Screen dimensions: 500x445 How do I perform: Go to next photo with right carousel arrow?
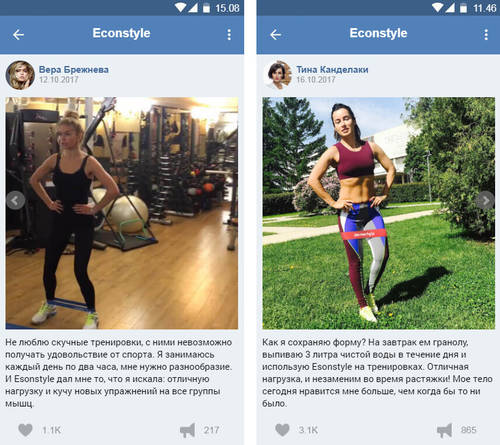[x=486, y=200]
